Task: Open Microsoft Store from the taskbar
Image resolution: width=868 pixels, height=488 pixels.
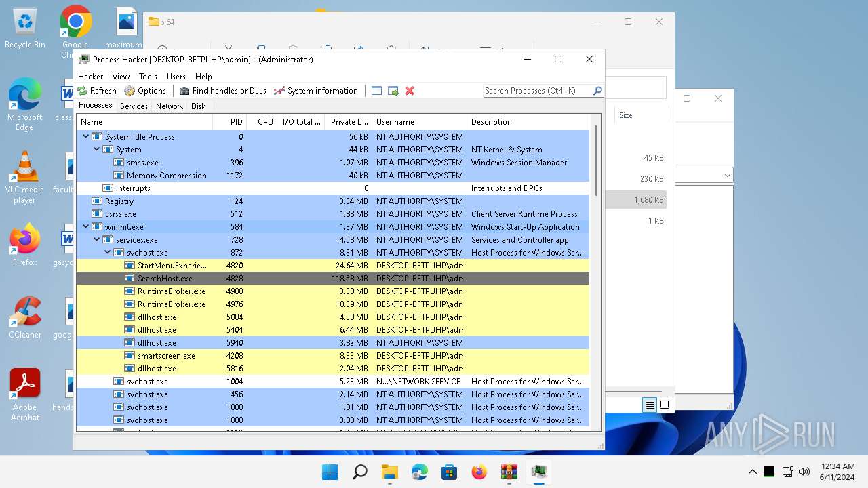Action: click(450, 472)
